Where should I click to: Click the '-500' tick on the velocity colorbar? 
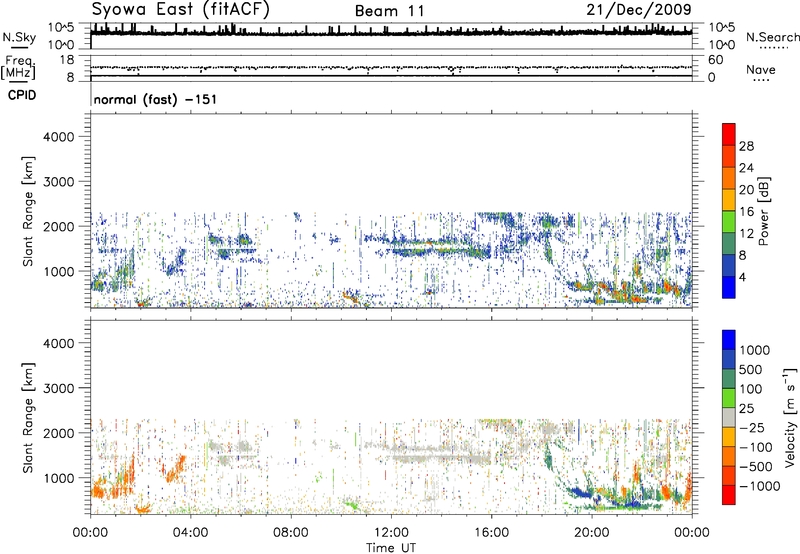click(x=755, y=467)
